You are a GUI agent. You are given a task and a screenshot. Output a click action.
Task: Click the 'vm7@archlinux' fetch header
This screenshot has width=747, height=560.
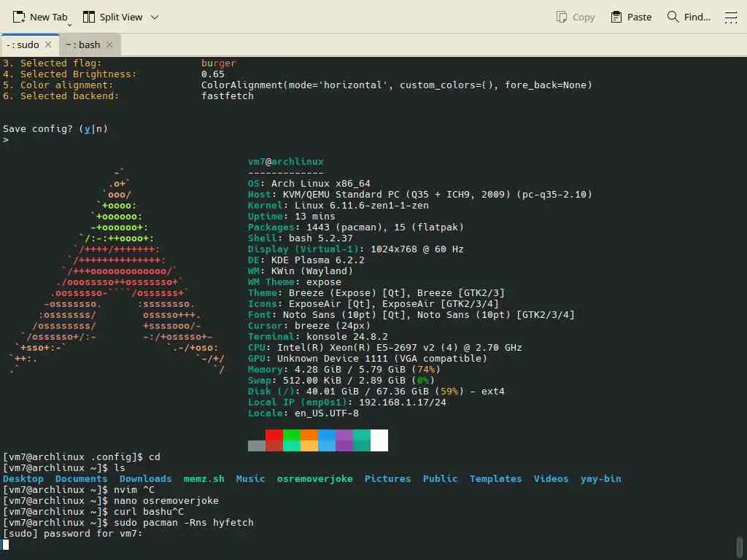(286, 162)
